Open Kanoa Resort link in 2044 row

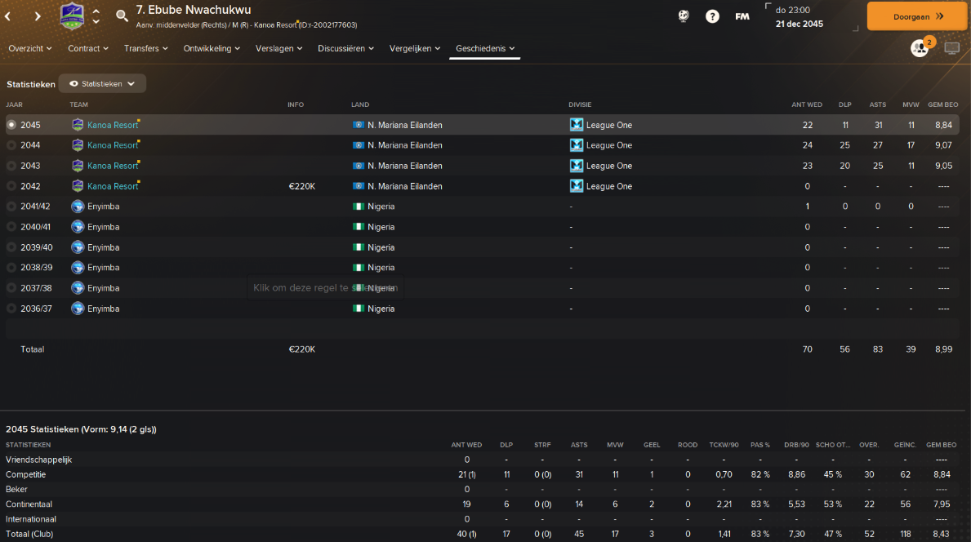click(x=113, y=145)
